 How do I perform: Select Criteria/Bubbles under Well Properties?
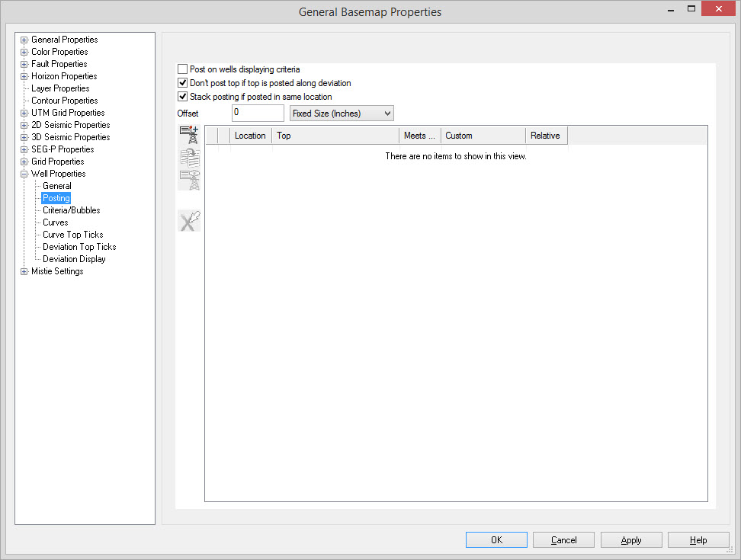[x=71, y=210]
